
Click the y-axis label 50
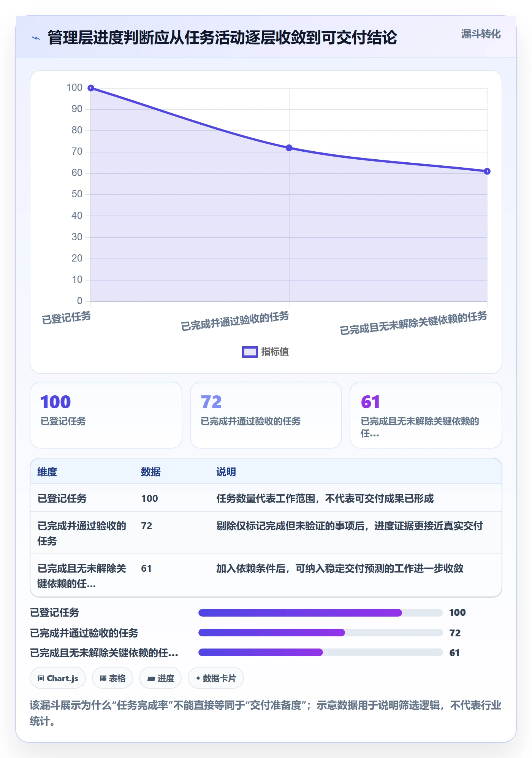coord(77,194)
